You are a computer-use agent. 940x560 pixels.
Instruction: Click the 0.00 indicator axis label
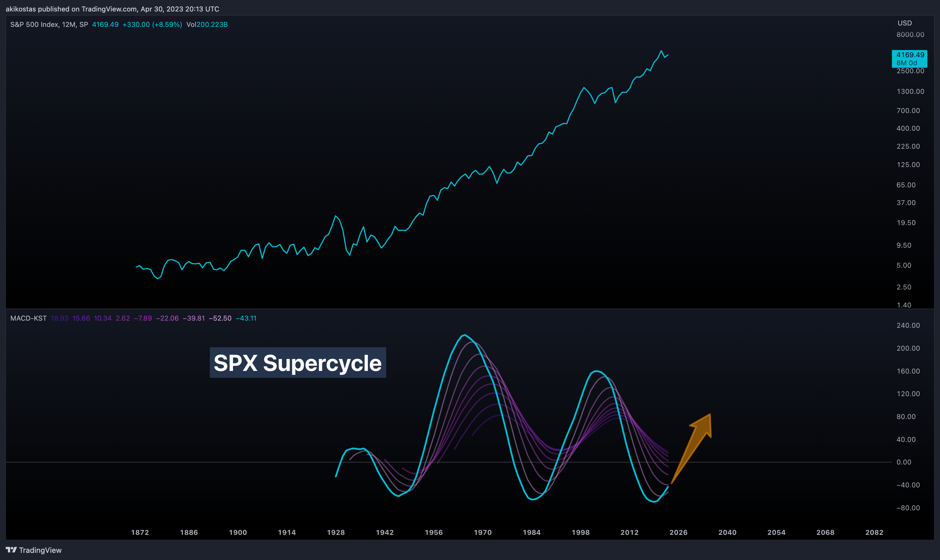click(x=904, y=462)
